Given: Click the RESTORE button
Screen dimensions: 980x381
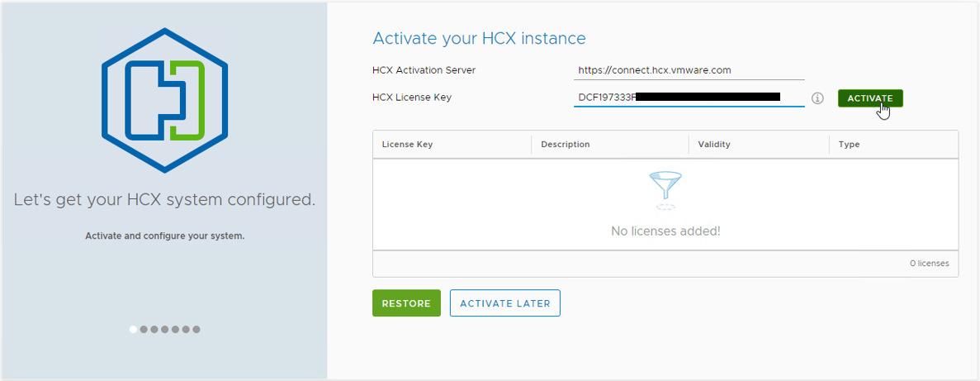Looking at the screenshot, I should tap(406, 303).
